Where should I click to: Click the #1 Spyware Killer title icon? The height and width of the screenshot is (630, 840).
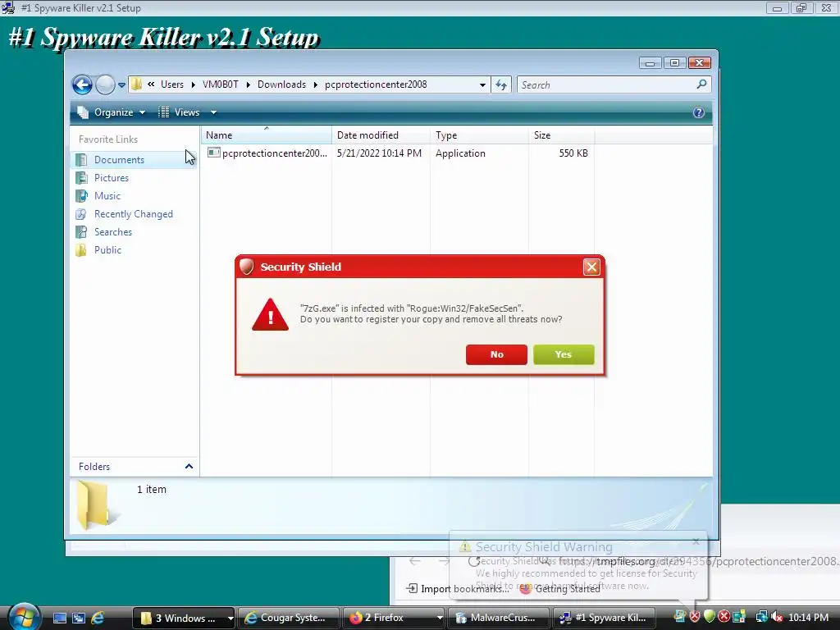pos(8,8)
